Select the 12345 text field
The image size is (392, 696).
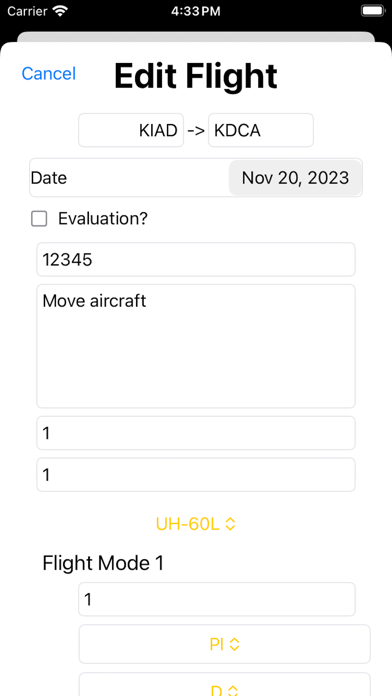[196, 259]
